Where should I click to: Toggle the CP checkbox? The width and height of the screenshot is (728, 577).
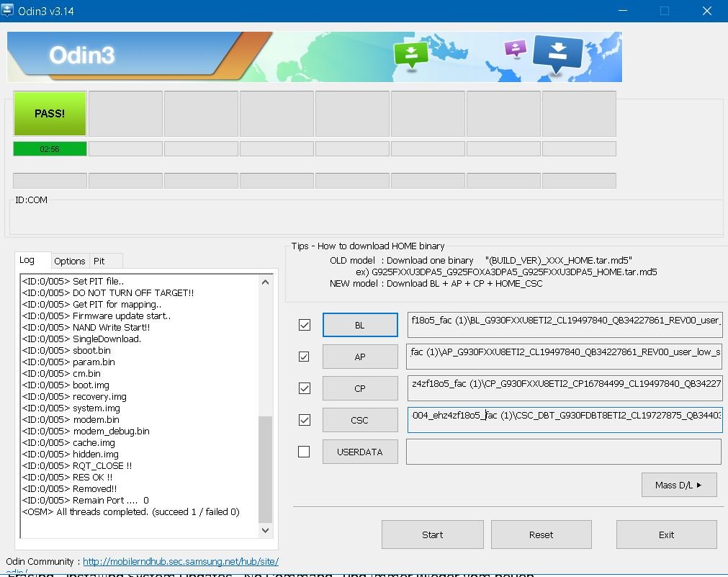(x=305, y=388)
